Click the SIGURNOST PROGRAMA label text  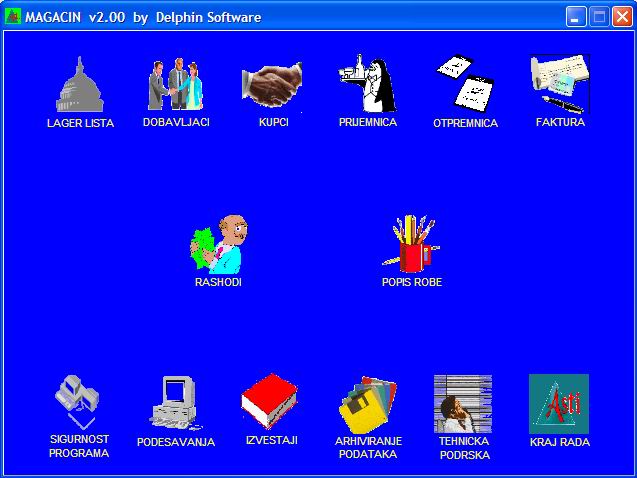click(x=79, y=446)
